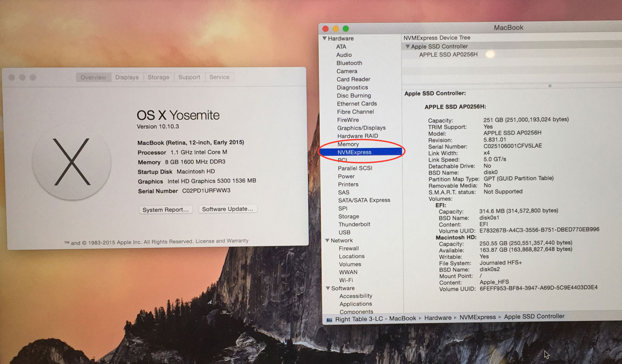Select Applications under Software

(356, 304)
